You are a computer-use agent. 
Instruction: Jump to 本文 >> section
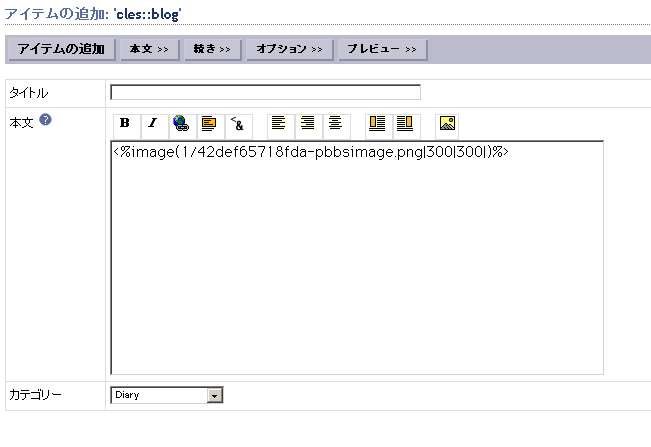click(x=149, y=49)
